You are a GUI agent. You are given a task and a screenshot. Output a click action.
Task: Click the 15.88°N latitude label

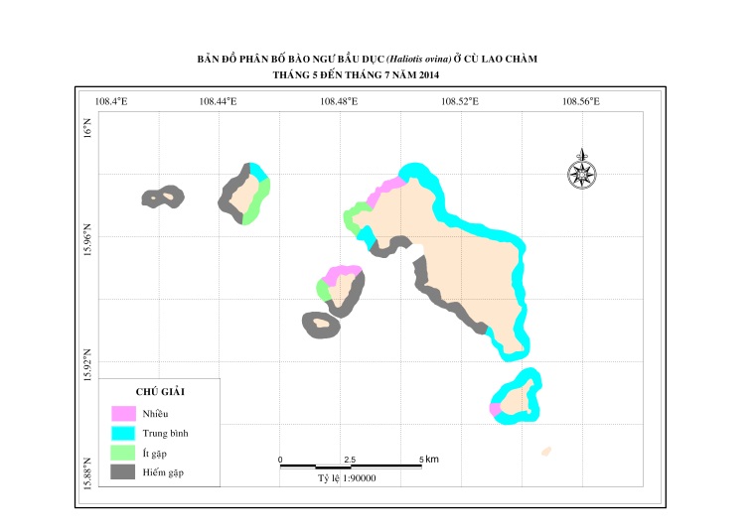(87, 473)
